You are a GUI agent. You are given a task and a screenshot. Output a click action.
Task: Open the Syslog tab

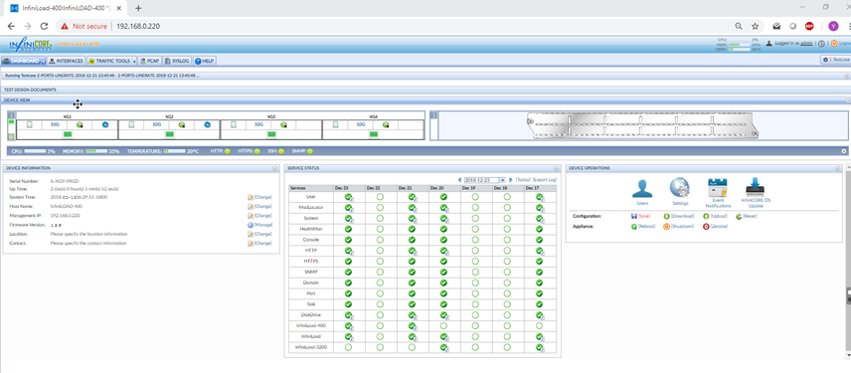pyautogui.click(x=177, y=61)
